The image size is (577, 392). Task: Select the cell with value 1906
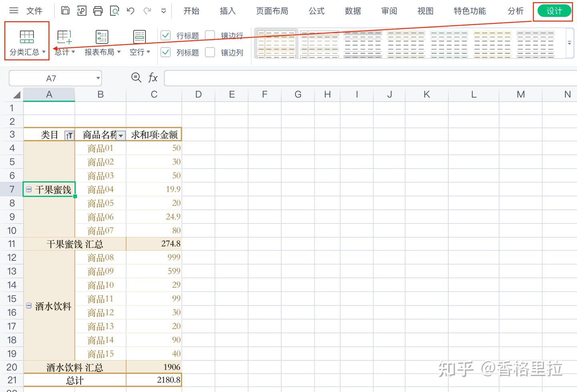pyautogui.click(x=154, y=367)
